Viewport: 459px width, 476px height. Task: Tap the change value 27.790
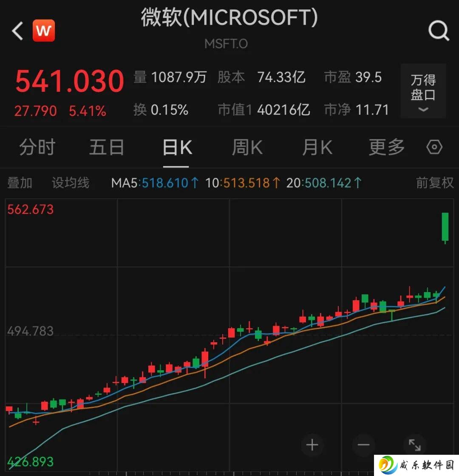(x=36, y=111)
